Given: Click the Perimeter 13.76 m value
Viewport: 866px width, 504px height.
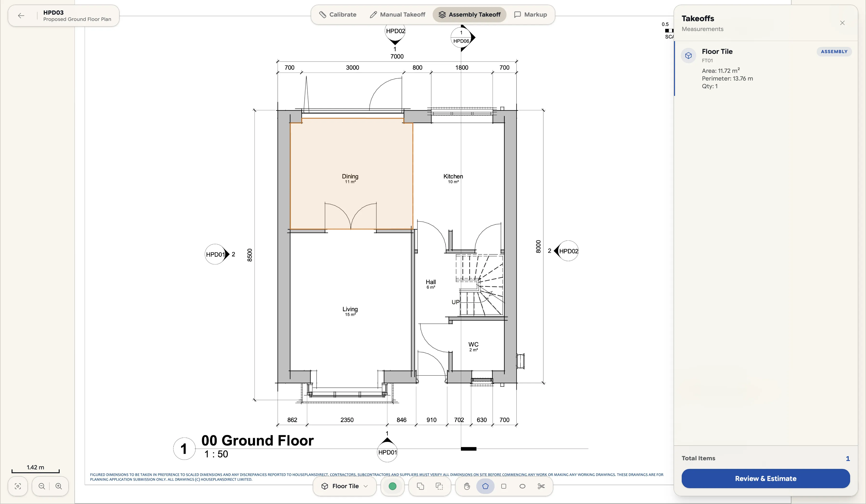Looking at the screenshot, I should click(x=727, y=79).
